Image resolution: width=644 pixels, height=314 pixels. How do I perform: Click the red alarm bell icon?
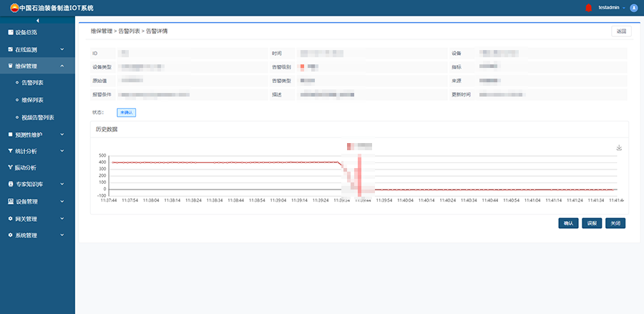click(x=589, y=8)
